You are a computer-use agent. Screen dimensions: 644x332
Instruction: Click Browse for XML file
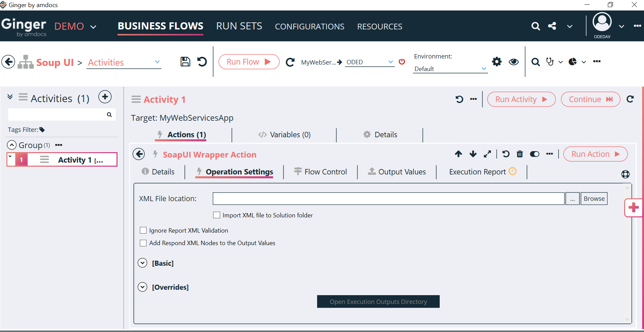tap(594, 198)
